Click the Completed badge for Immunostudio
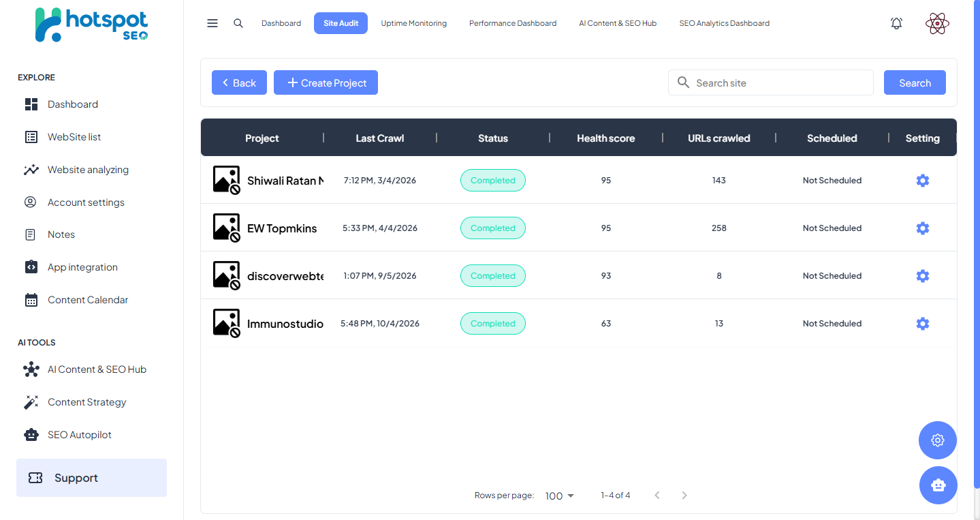 point(493,324)
